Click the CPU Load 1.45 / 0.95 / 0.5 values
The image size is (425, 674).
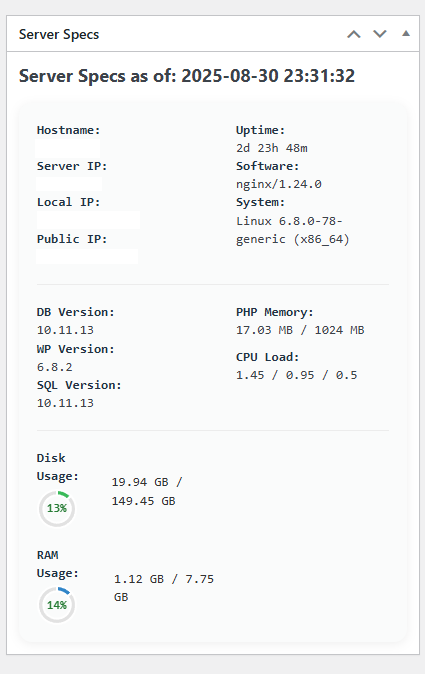pos(297,375)
